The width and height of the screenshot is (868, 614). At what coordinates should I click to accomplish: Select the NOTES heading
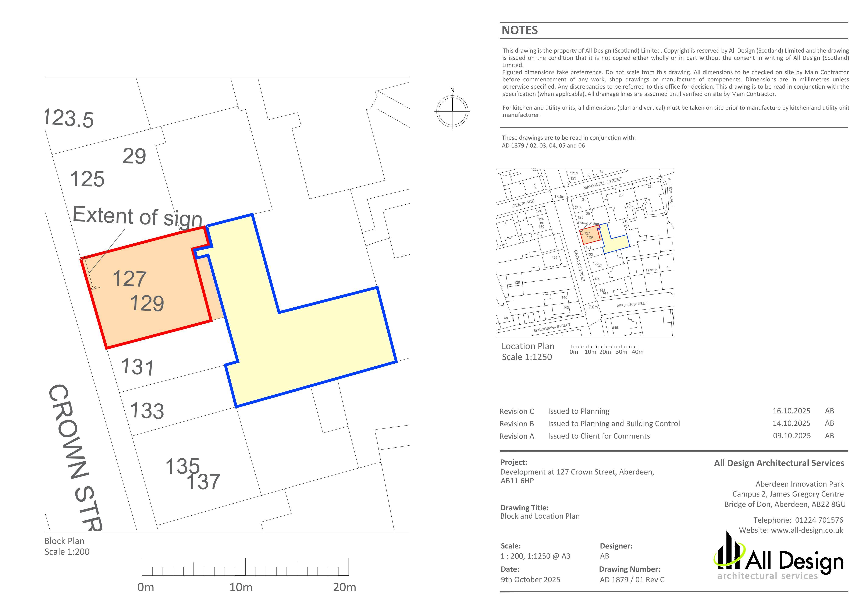[519, 30]
